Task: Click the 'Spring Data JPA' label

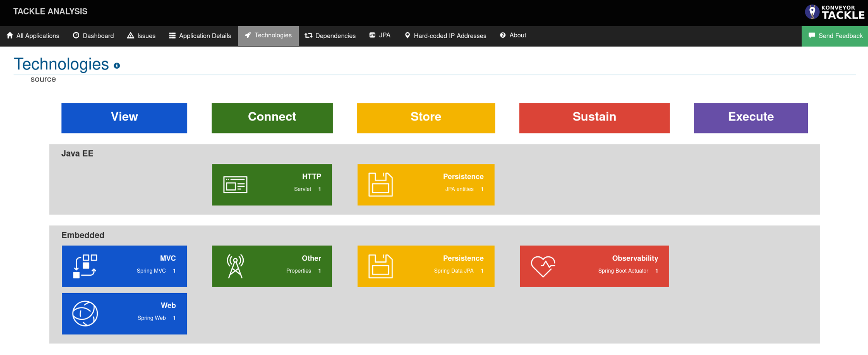Action: (x=454, y=271)
